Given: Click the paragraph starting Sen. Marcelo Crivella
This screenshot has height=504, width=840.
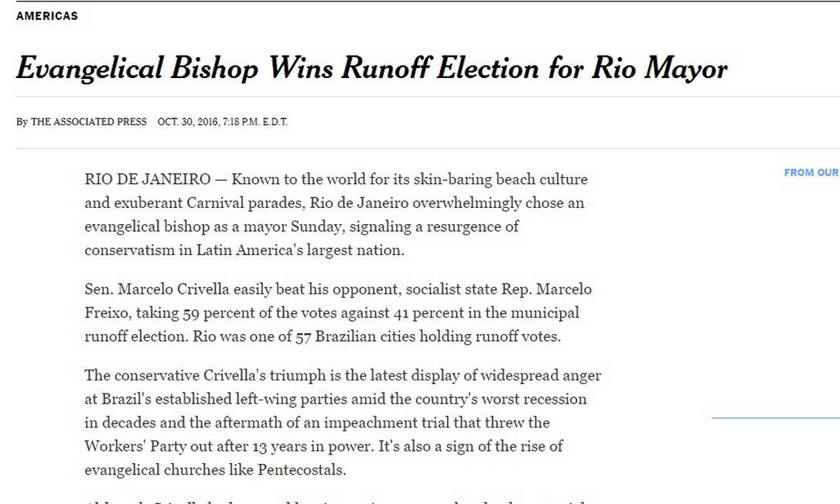Looking at the screenshot, I should pos(338,313).
